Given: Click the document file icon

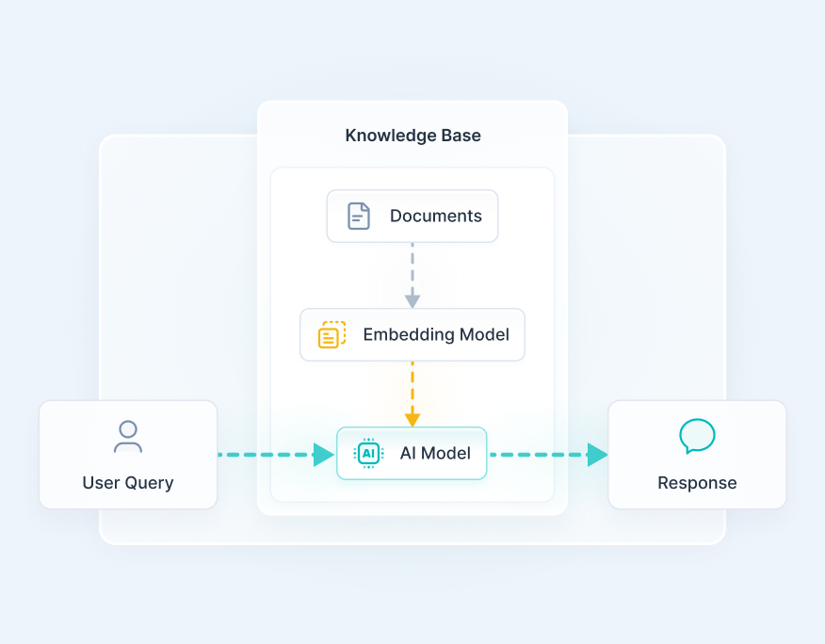Looking at the screenshot, I should coord(358,216).
